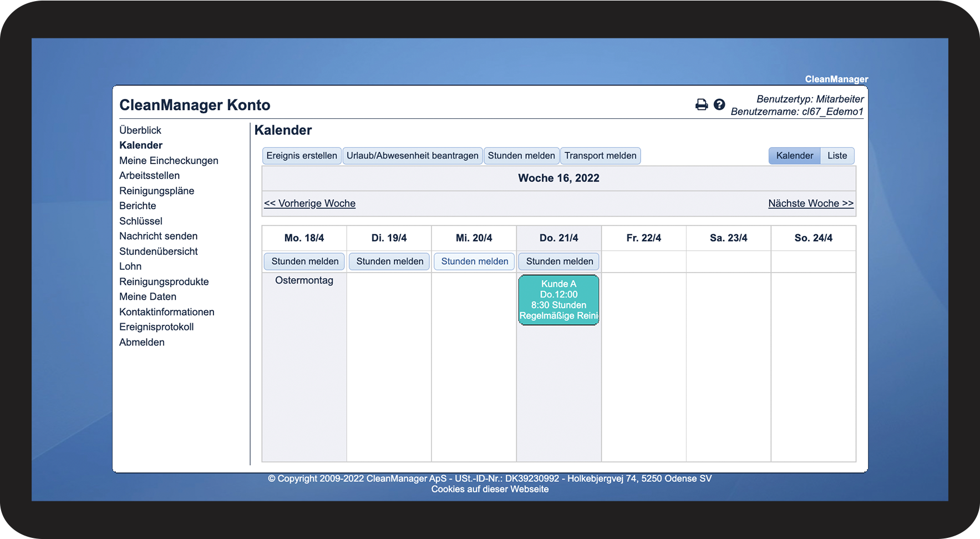Viewport: 980px width, 539px height.
Task: Open the Kunde A calendar event
Action: [x=558, y=300]
